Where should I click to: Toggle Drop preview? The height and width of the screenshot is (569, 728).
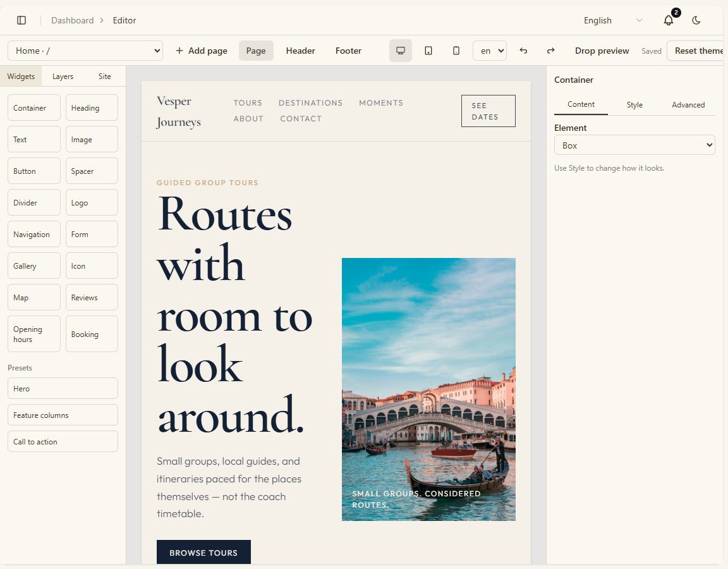point(602,51)
